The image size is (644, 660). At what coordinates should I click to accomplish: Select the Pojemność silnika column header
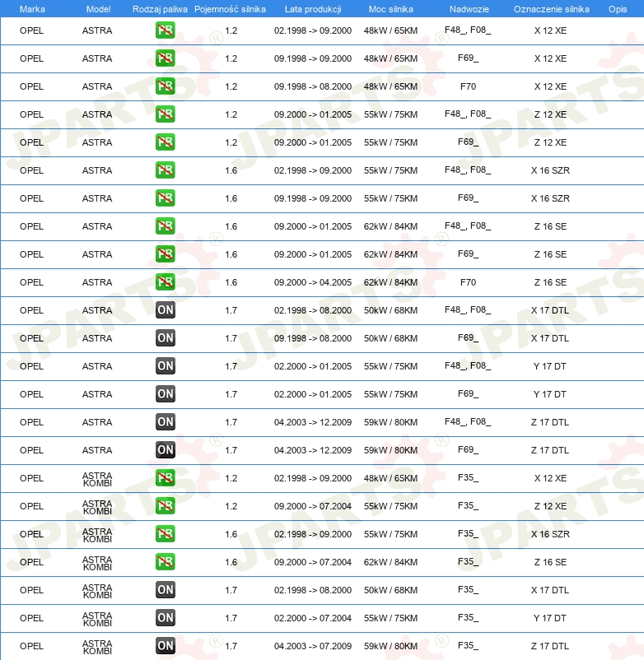[x=230, y=8]
